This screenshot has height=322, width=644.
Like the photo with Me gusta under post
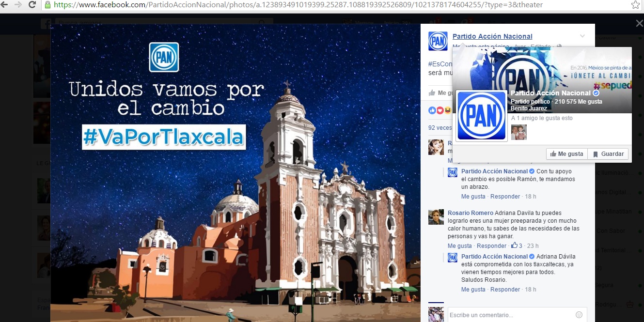pos(440,93)
